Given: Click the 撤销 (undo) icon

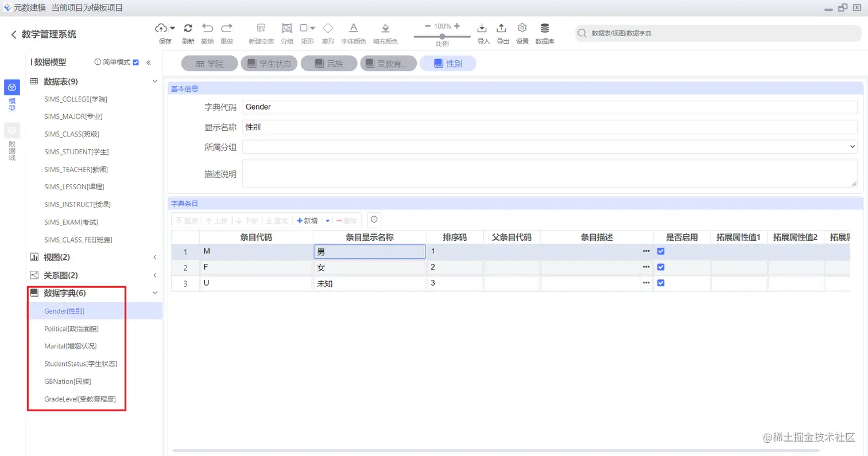Looking at the screenshot, I should (x=207, y=27).
